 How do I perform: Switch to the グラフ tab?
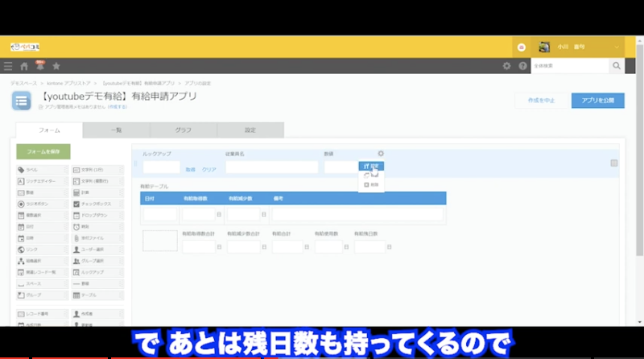tap(183, 130)
